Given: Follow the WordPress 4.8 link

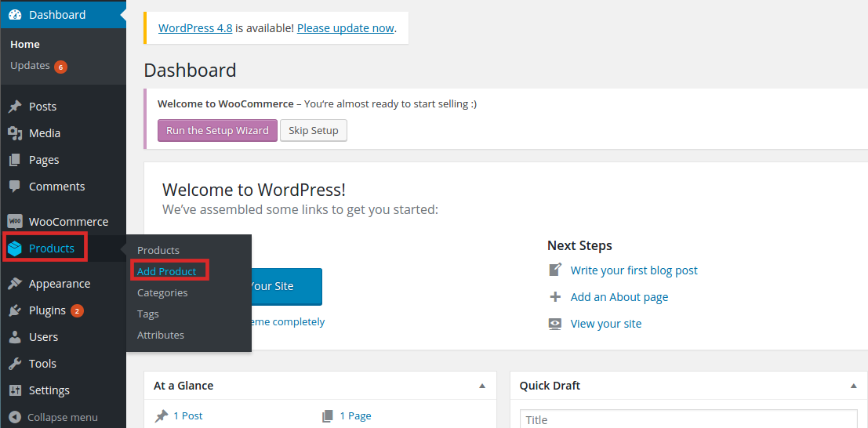Looking at the screenshot, I should 195,28.
